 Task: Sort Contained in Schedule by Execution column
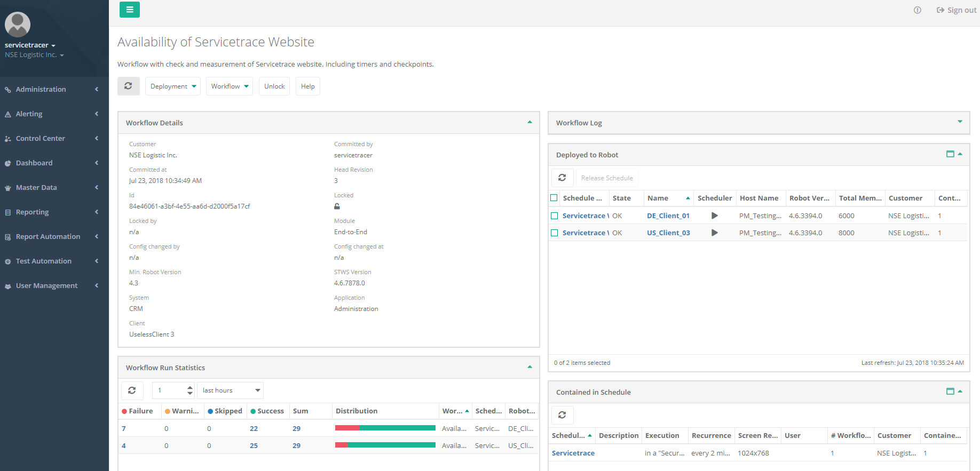click(665, 435)
